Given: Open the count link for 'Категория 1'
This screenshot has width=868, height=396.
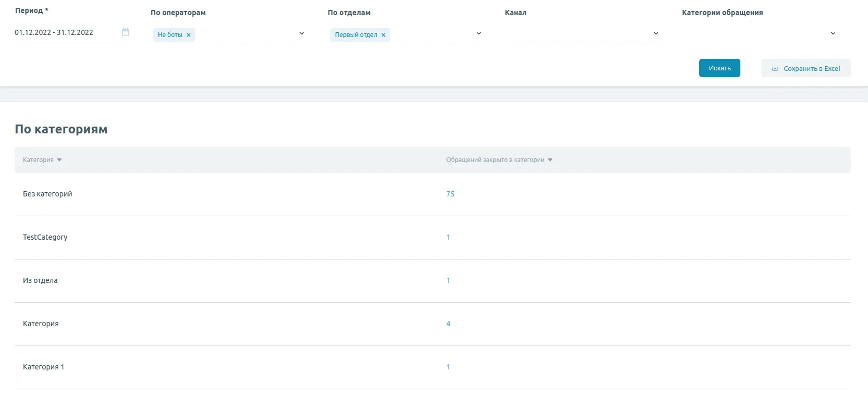Looking at the screenshot, I should (448, 367).
